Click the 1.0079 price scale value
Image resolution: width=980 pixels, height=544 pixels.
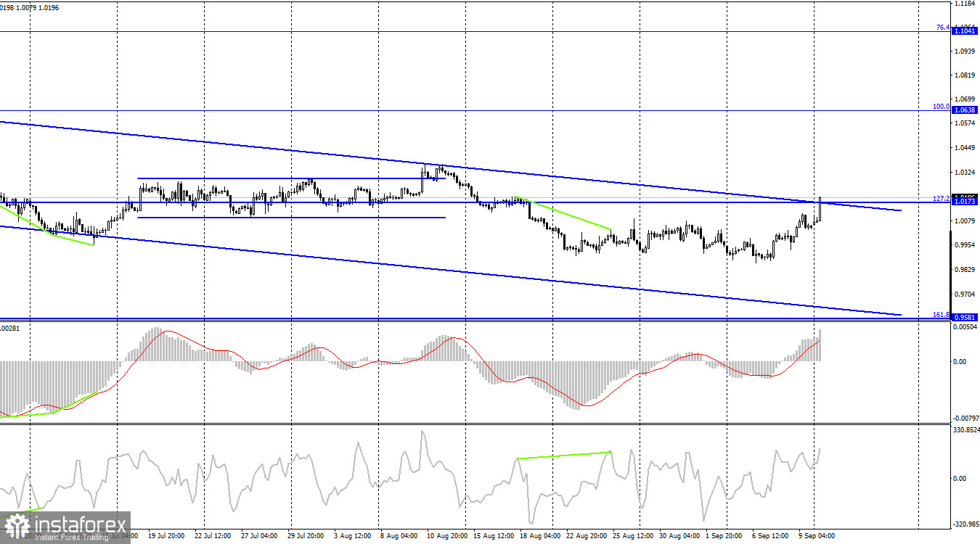pyautogui.click(x=965, y=221)
